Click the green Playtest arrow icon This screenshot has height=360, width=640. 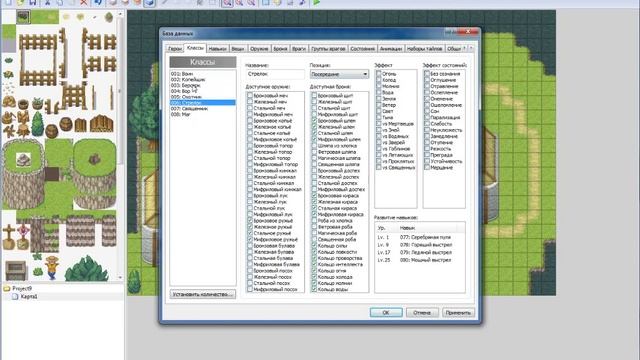pyautogui.click(x=316, y=2)
